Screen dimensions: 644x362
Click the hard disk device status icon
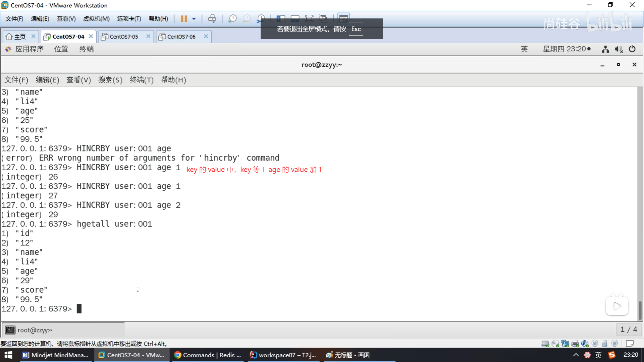pyautogui.click(x=545, y=344)
